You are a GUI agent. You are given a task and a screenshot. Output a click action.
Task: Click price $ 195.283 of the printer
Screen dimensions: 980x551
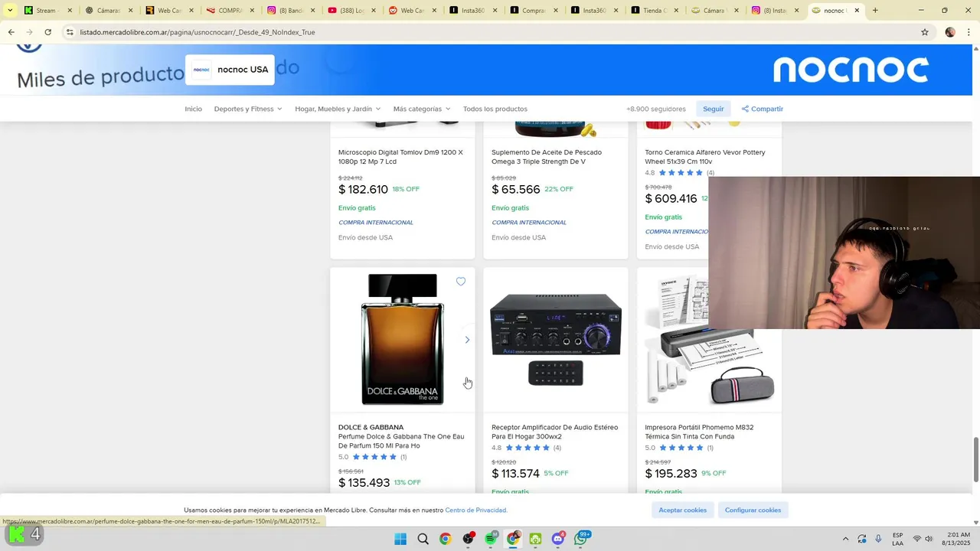click(x=671, y=474)
